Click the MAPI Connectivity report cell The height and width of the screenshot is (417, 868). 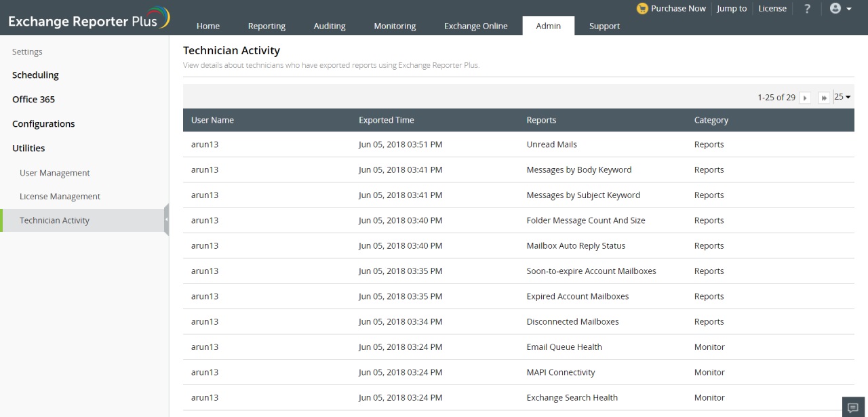click(561, 372)
